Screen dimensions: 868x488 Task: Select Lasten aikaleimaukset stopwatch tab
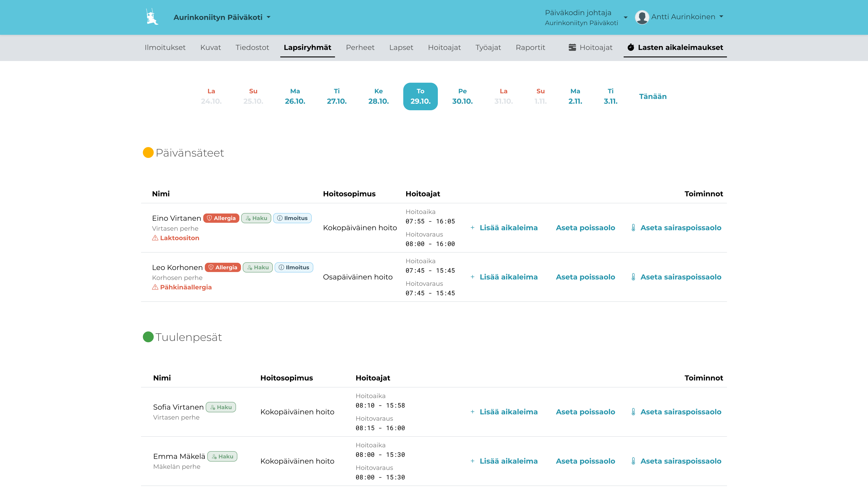click(675, 47)
